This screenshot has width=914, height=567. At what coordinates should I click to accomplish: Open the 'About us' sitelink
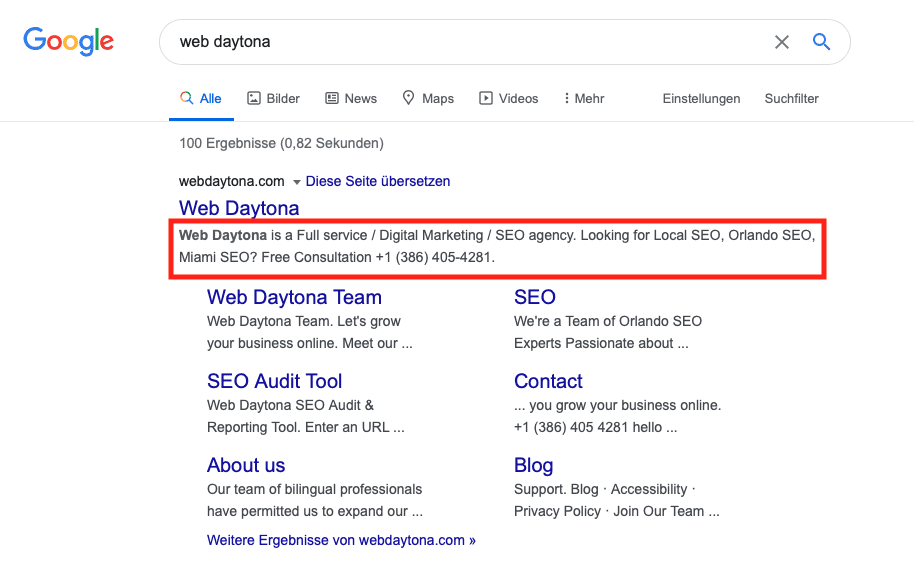(x=246, y=465)
